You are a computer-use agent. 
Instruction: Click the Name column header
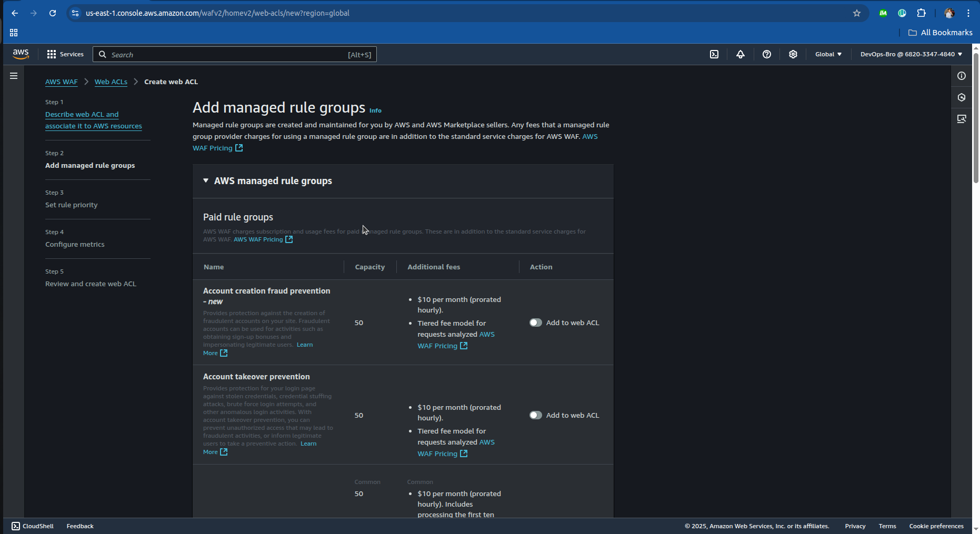[214, 267]
